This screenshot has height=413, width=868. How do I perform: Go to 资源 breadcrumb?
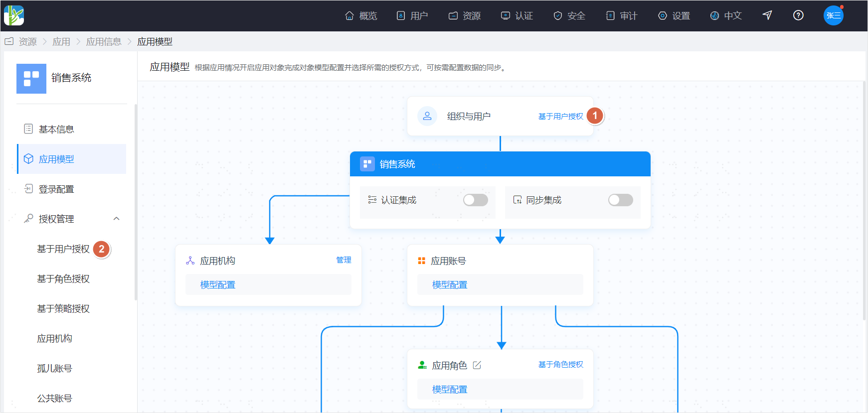[x=27, y=42]
